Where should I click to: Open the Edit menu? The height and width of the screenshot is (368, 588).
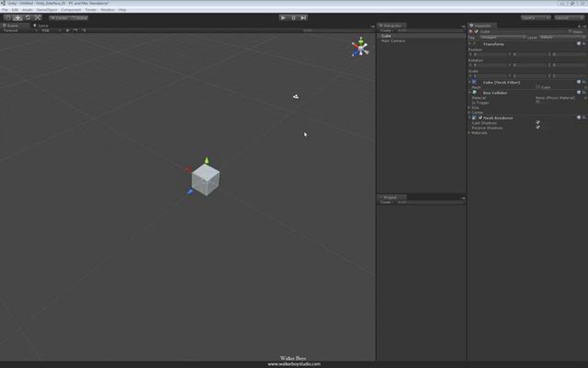(15, 10)
